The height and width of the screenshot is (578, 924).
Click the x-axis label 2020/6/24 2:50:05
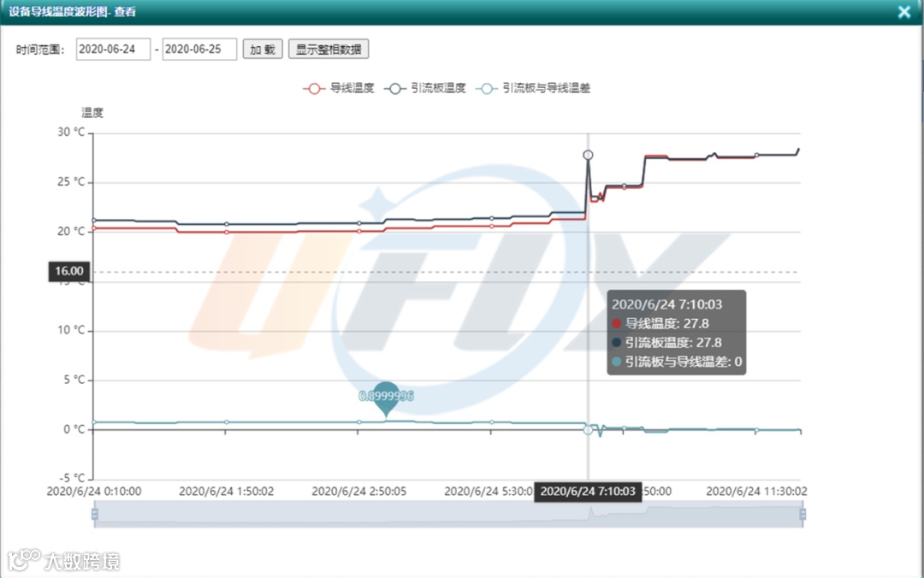click(x=358, y=492)
